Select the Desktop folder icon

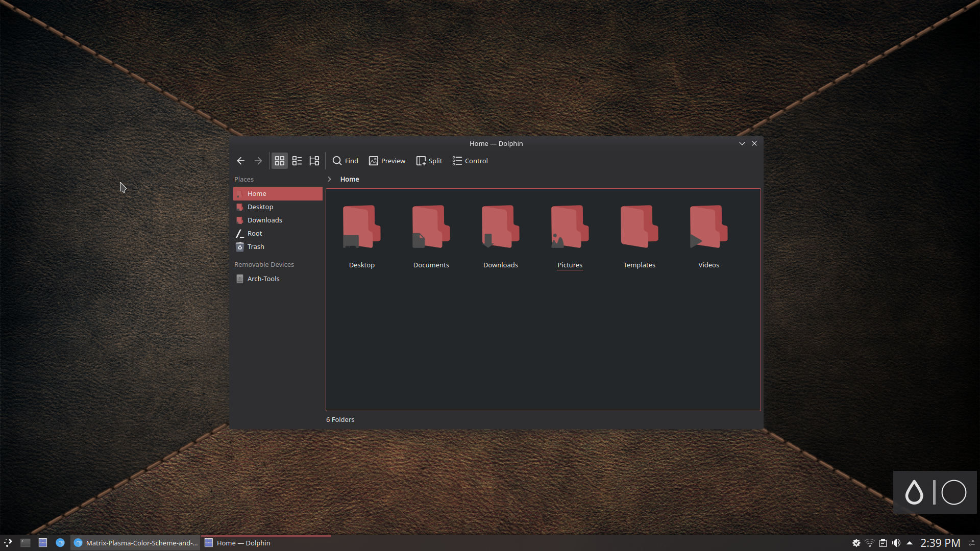click(x=362, y=227)
